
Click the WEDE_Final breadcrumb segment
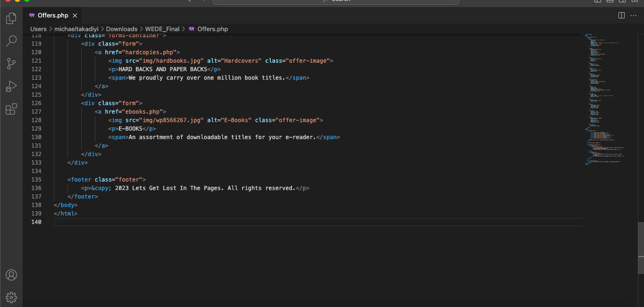(x=162, y=29)
